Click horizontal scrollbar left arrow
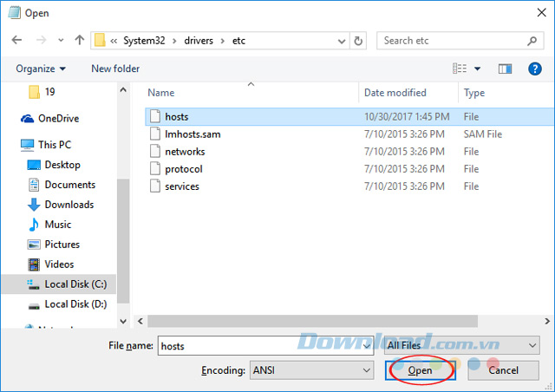 (140, 321)
